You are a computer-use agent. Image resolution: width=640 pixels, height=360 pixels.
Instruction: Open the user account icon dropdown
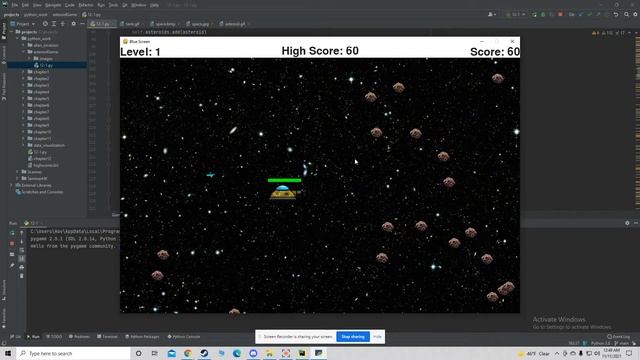click(492, 14)
